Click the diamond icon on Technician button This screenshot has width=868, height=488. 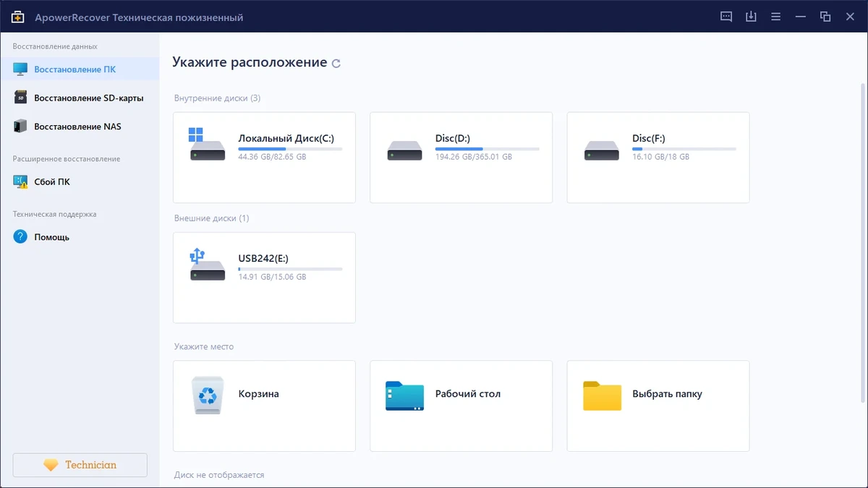(50, 465)
